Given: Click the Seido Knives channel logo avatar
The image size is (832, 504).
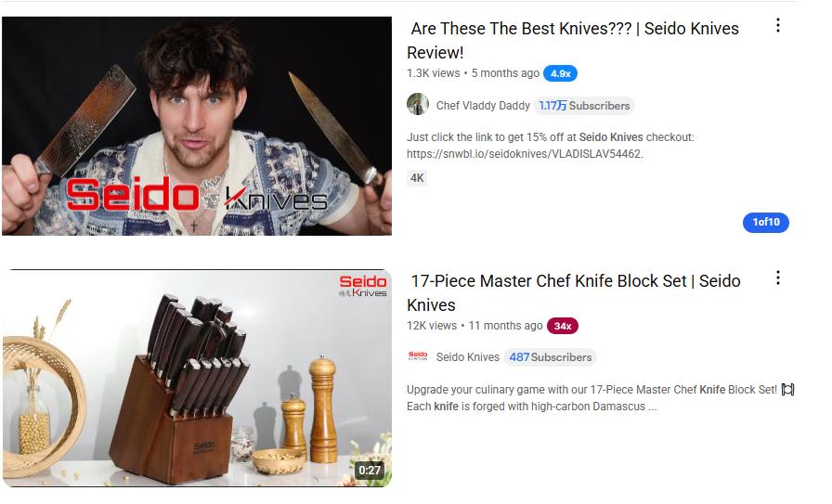Looking at the screenshot, I should 418,356.
